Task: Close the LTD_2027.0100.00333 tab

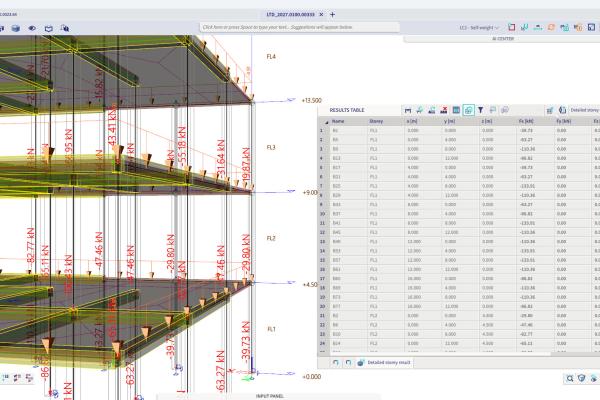Action: pyautogui.click(x=321, y=15)
